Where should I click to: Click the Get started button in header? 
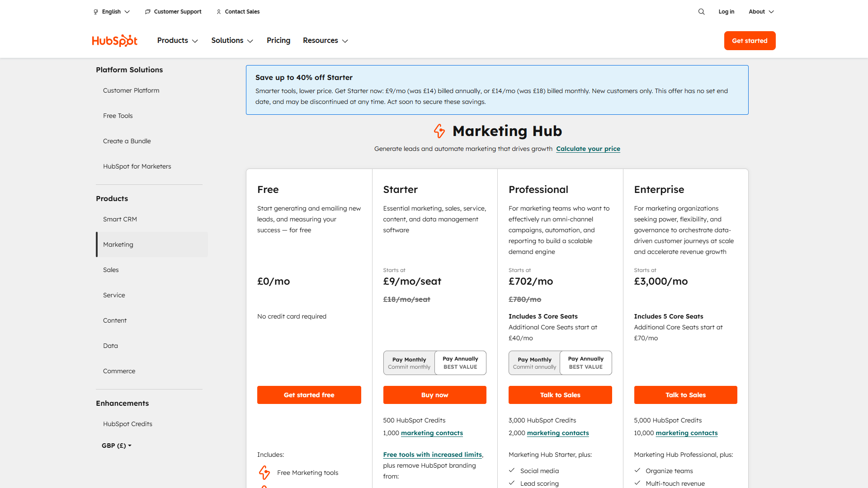[750, 41]
